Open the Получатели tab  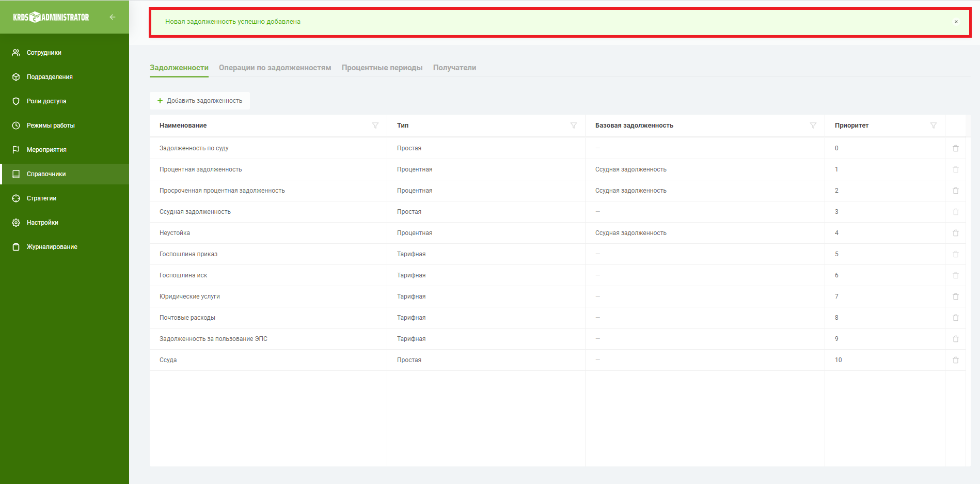(454, 68)
